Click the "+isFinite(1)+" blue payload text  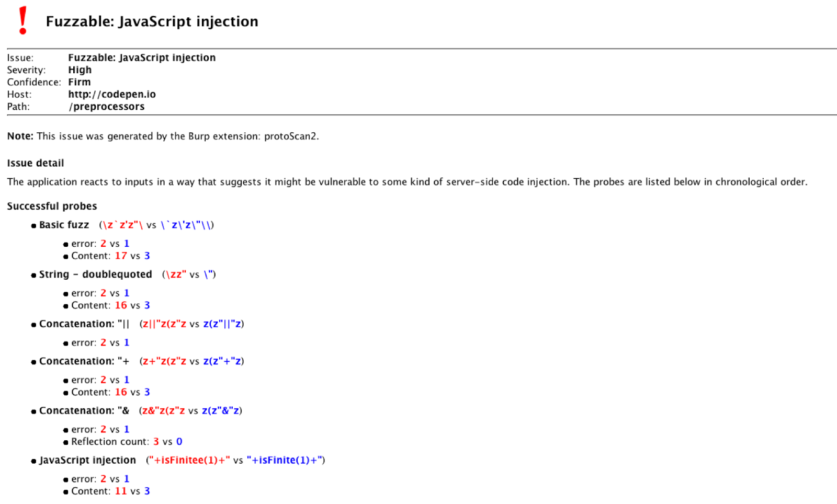coord(284,460)
